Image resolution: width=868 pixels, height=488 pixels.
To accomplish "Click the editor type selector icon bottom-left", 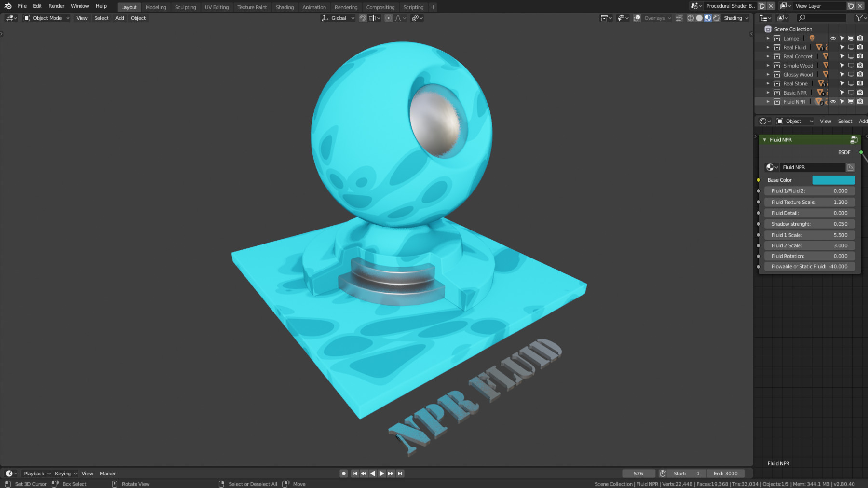I will 10,473.
